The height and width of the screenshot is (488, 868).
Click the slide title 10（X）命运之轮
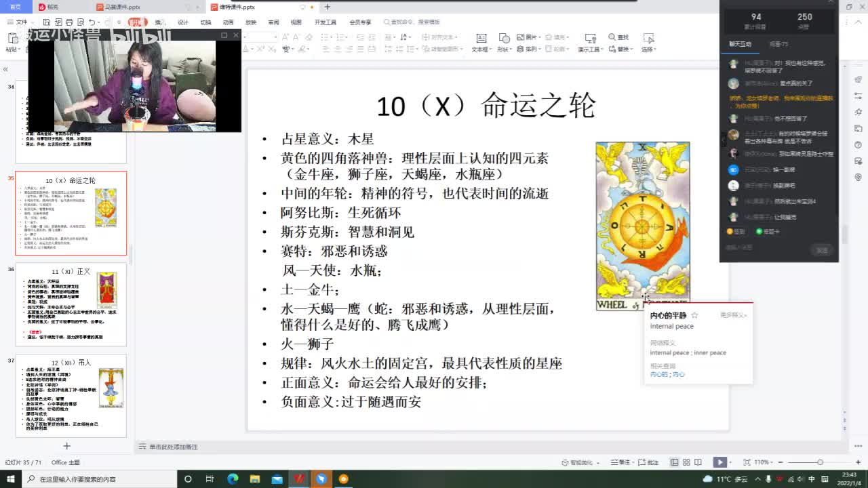[486, 106]
